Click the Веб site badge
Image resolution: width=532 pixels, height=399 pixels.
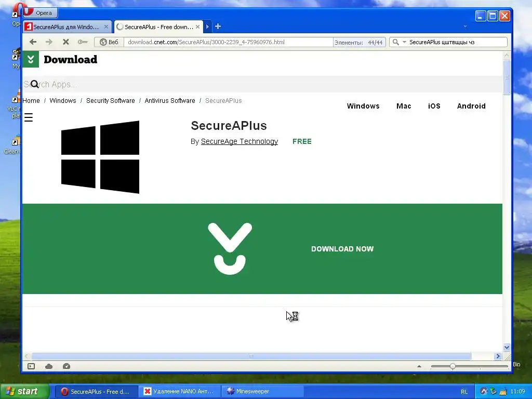[109, 42]
